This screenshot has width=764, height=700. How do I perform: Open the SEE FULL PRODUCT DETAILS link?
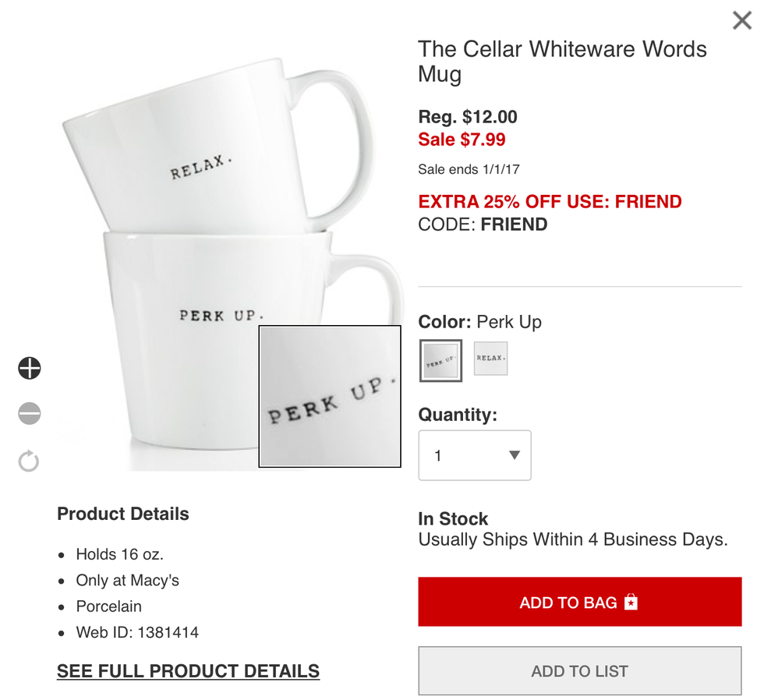click(x=188, y=671)
